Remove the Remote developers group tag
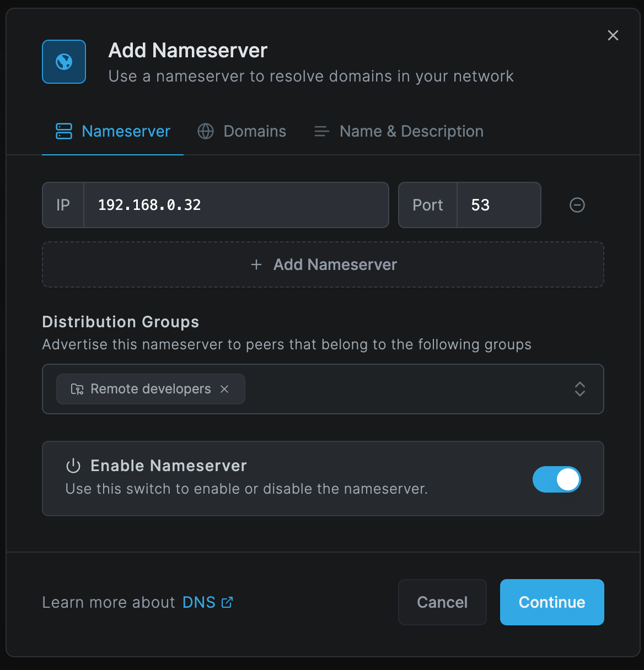644x670 pixels. 224,389
